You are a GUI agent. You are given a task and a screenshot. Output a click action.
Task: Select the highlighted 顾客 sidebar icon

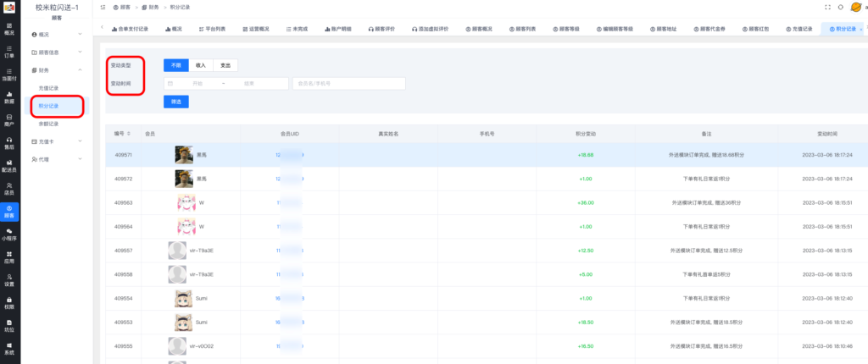pyautogui.click(x=9, y=212)
